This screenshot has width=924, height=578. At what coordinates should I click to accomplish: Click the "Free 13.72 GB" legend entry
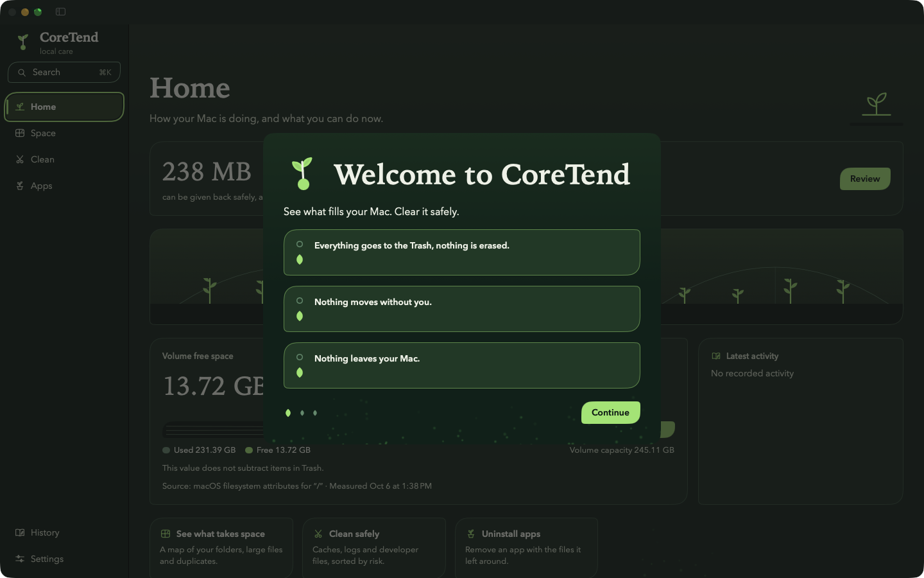click(278, 450)
